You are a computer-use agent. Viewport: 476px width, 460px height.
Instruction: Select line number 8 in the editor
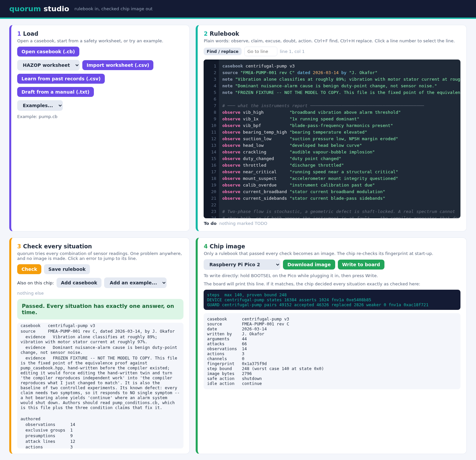(x=215, y=112)
